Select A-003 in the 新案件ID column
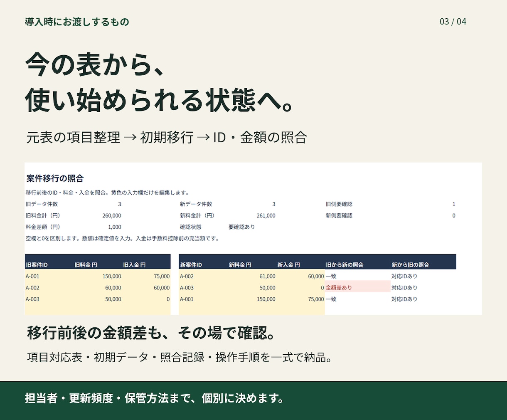Screen dimensions: 507x420 click(x=187, y=288)
